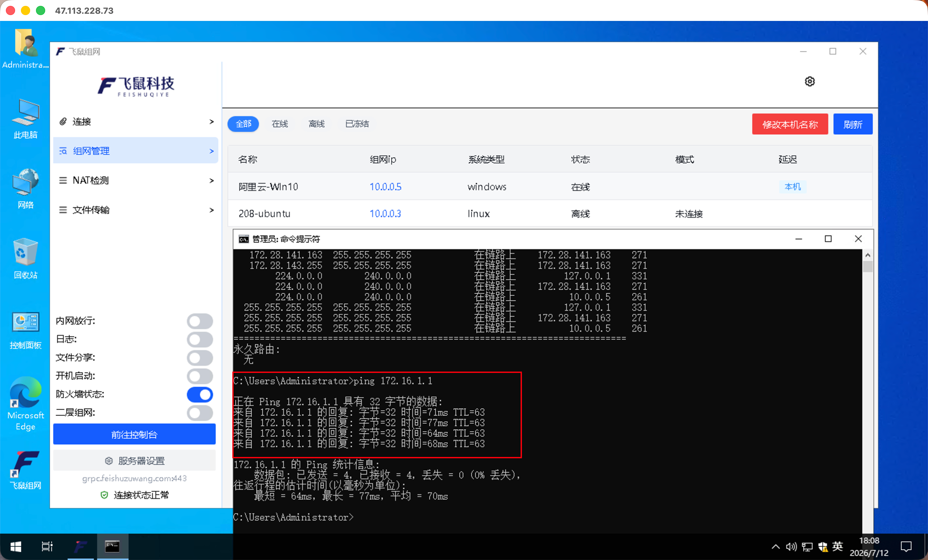The height and width of the screenshot is (560, 928).
Task: Open the Windows Start button
Action: pos(15,547)
